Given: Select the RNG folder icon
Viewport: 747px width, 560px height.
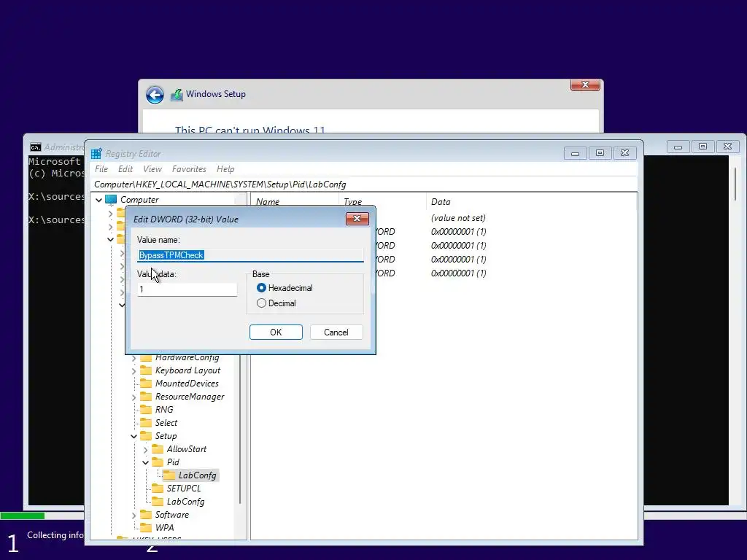Looking at the screenshot, I should [146, 410].
